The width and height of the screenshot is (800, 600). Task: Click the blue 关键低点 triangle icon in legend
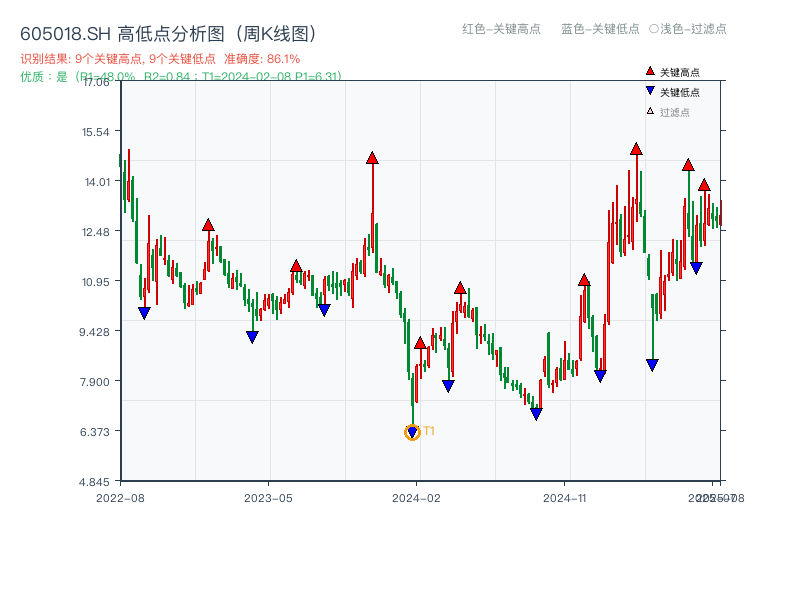coord(650,90)
